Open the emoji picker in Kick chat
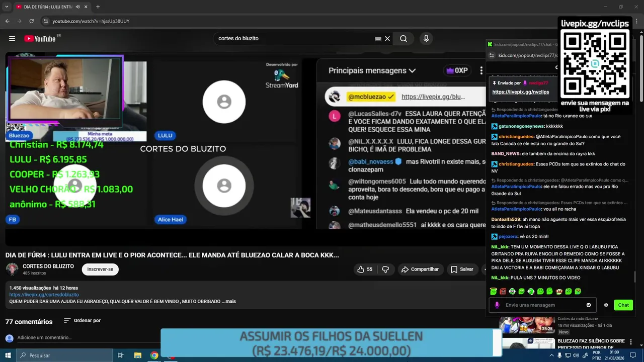Viewport: 644px width, 362px height. pyautogui.click(x=589, y=305)
